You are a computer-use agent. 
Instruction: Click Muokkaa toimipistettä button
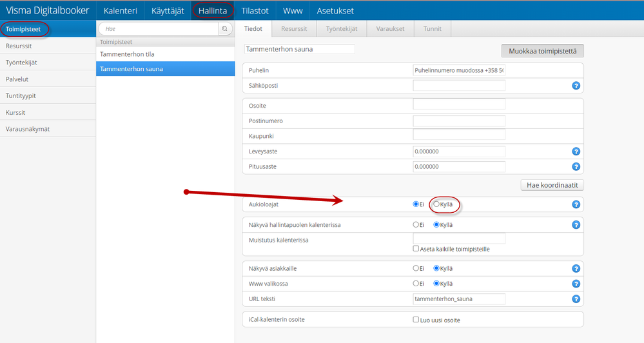coord(542,51)
